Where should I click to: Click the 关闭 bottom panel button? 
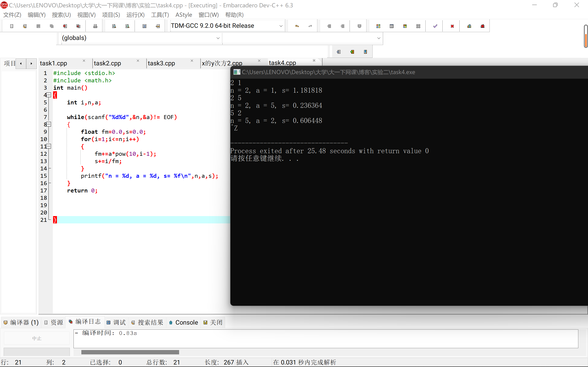coord(213,322)
